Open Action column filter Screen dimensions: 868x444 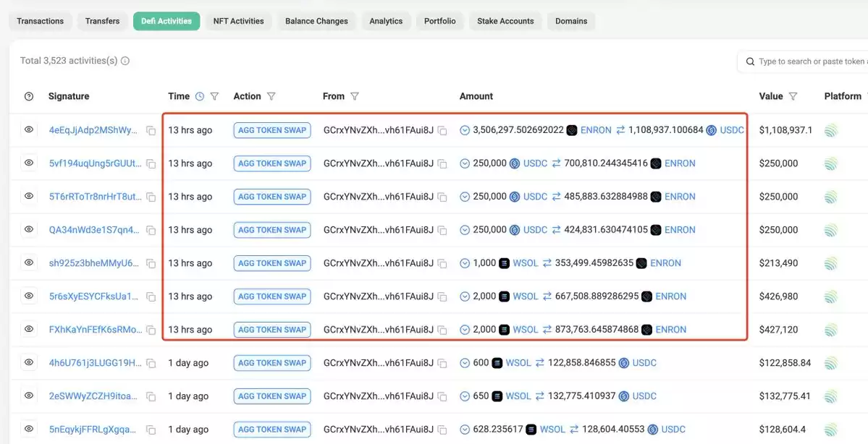click(271, 96)
